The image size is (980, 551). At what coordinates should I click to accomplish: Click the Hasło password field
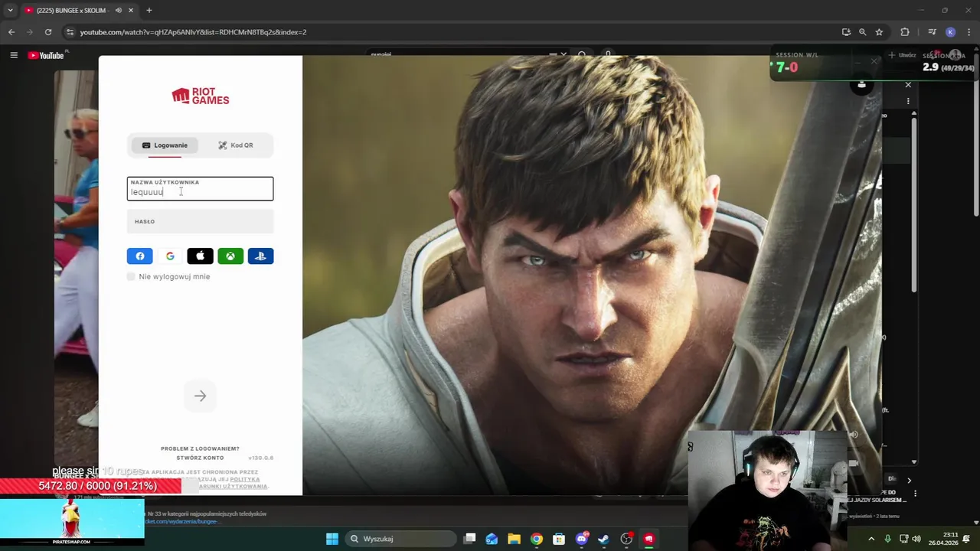pyautogui.click(x=200, y=222)
